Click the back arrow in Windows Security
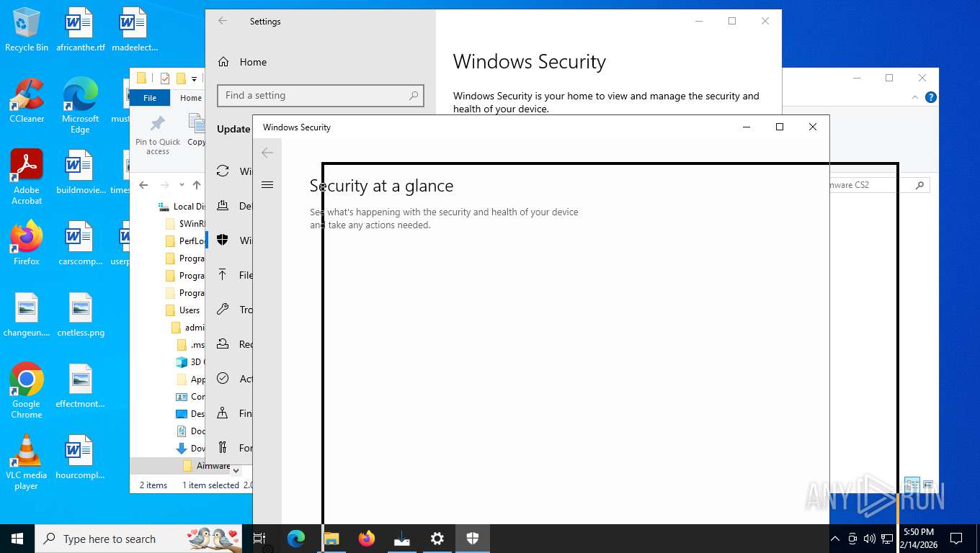The image size is (980, 553). (267, 153)
